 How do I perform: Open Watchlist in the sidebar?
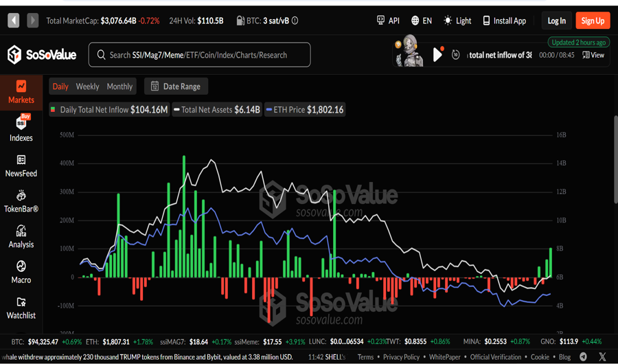pyautogui.click(x=21, y=308)
